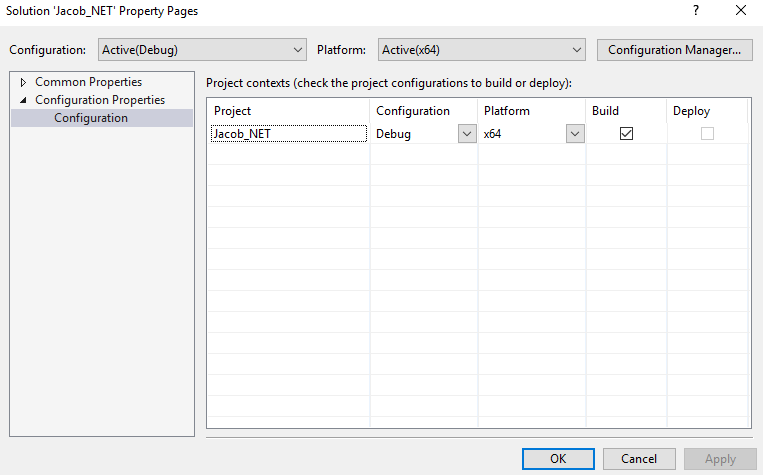Cancel the property pages dialog
Screen dimensions: 763x475
639,459
